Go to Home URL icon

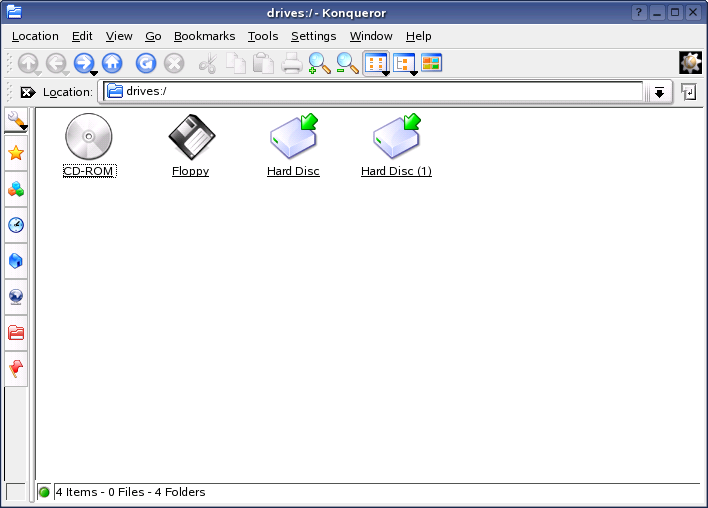(112, 63)
